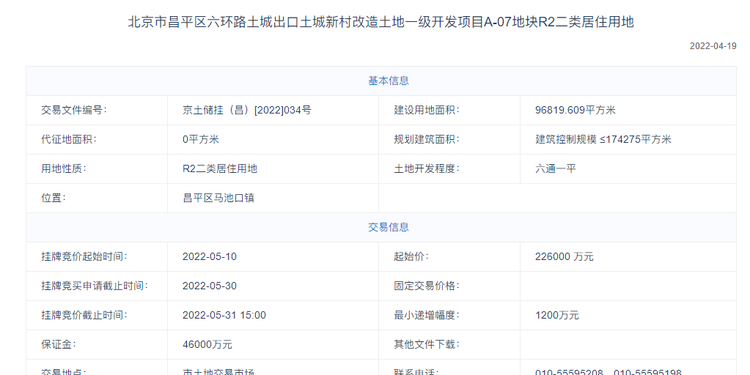Click the 基本信息 section header
Image resolution: width=750 pixels, height=375 pixels.
pos(388,81)
